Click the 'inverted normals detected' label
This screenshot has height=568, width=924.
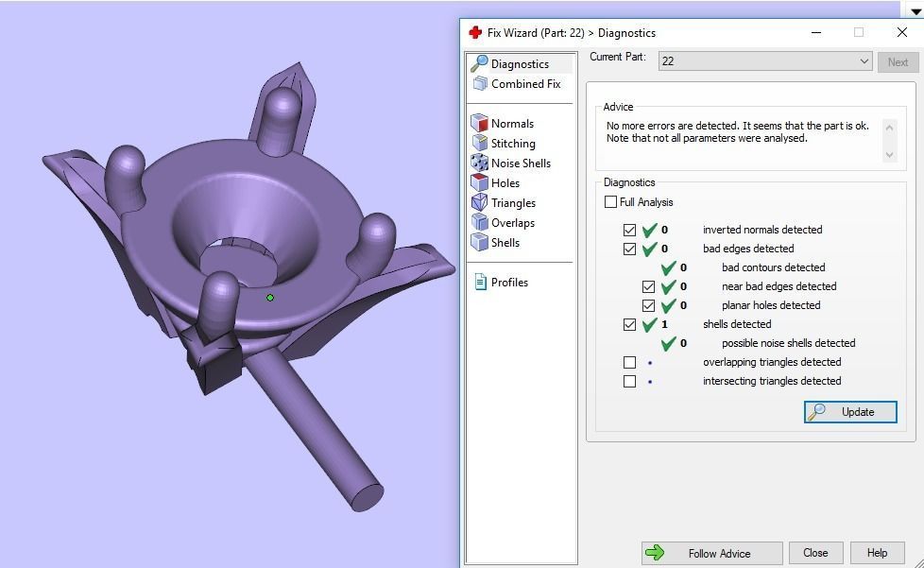tap(761, 230)
